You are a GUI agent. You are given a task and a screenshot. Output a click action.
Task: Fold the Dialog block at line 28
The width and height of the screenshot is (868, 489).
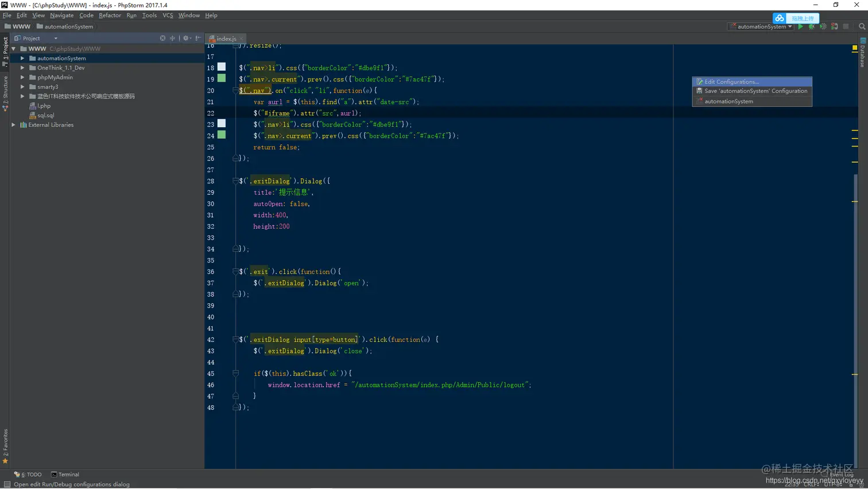click(235, 181)
